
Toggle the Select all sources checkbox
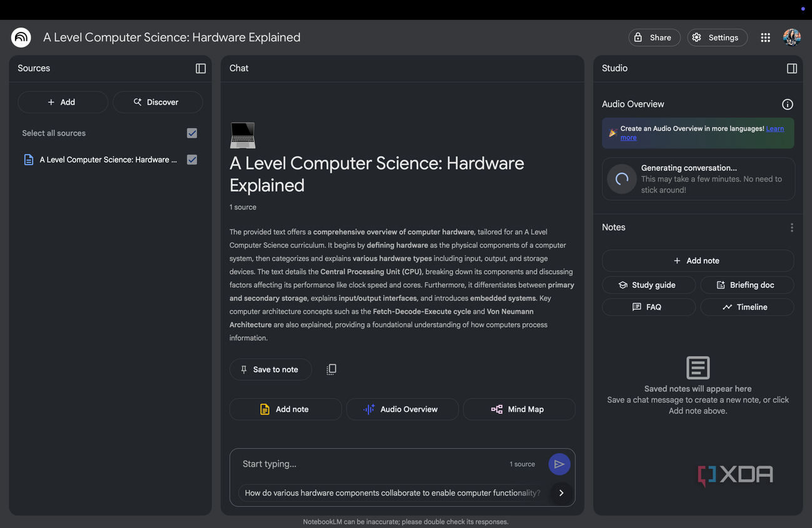(192, 133)
